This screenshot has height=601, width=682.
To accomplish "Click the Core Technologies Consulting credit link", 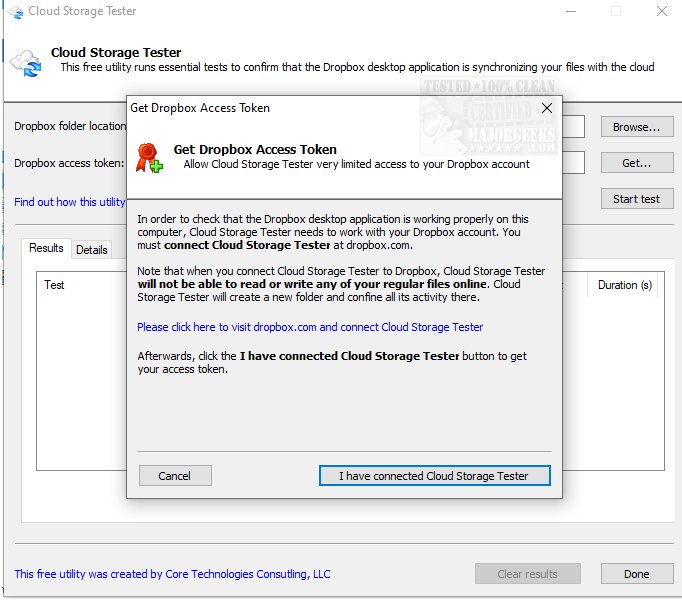I will click(x=172, y=574).
